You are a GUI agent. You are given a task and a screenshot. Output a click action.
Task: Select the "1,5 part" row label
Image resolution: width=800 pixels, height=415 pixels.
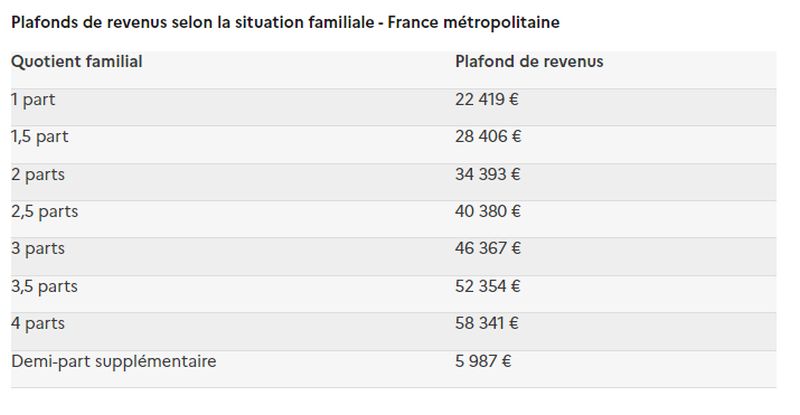[x=39, y=136]
